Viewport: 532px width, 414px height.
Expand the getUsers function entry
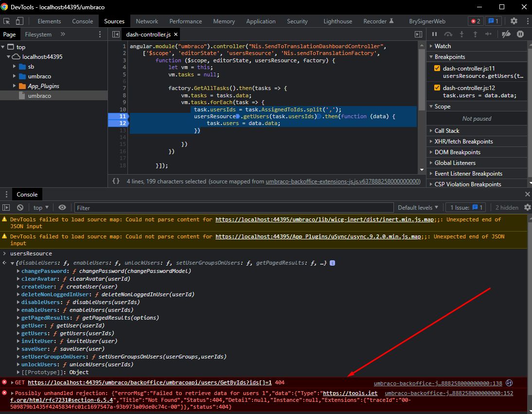click(18, 333)
